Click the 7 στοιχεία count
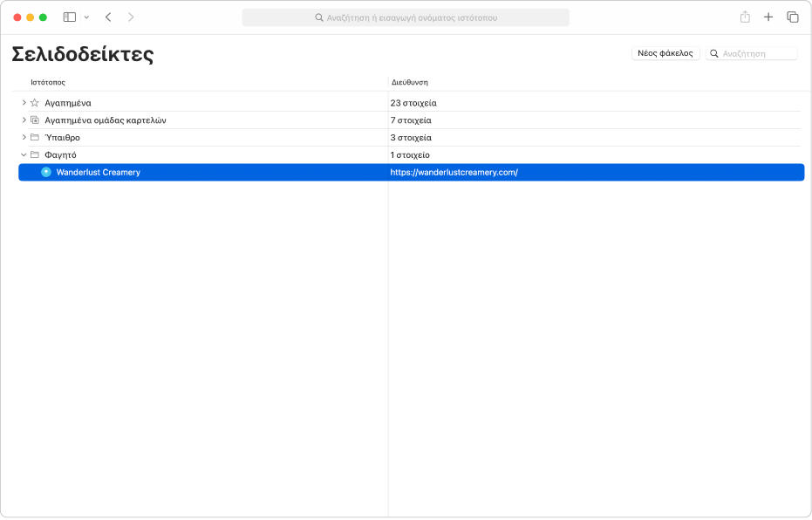This screenshot has width=812, height=520. [411, 120]
